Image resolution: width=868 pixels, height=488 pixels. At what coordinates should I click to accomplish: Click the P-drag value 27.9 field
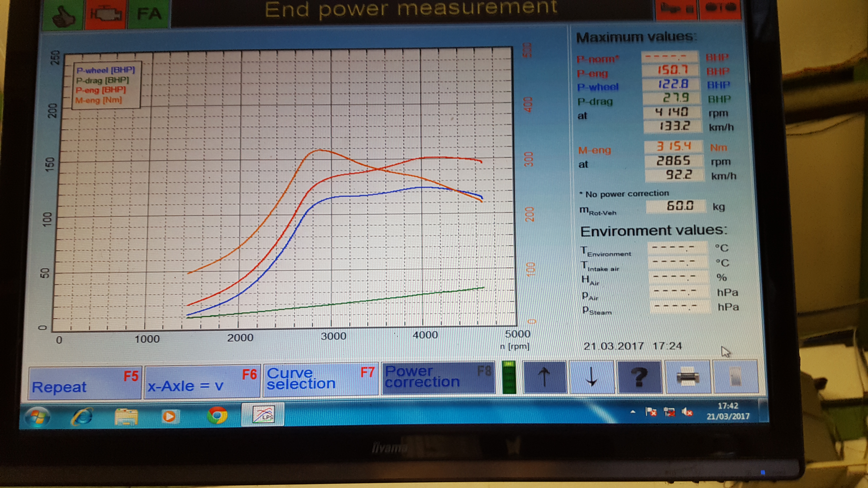coord(672,98)
